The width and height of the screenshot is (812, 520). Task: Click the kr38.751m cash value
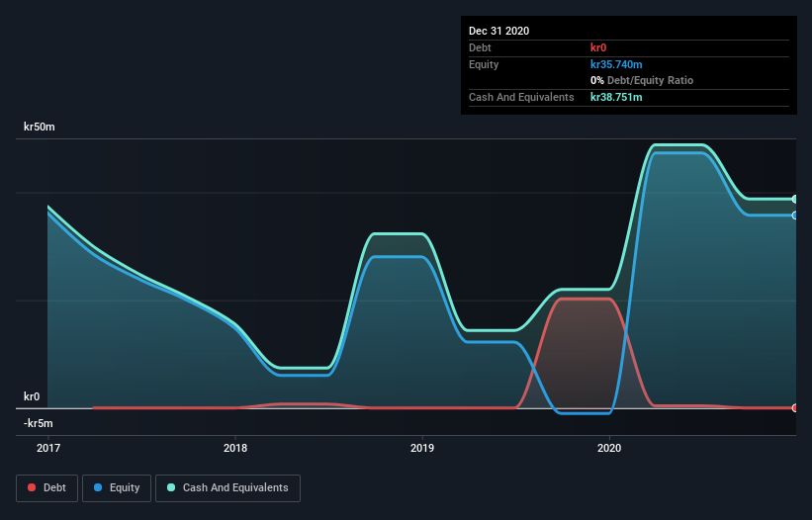[616, 97]
